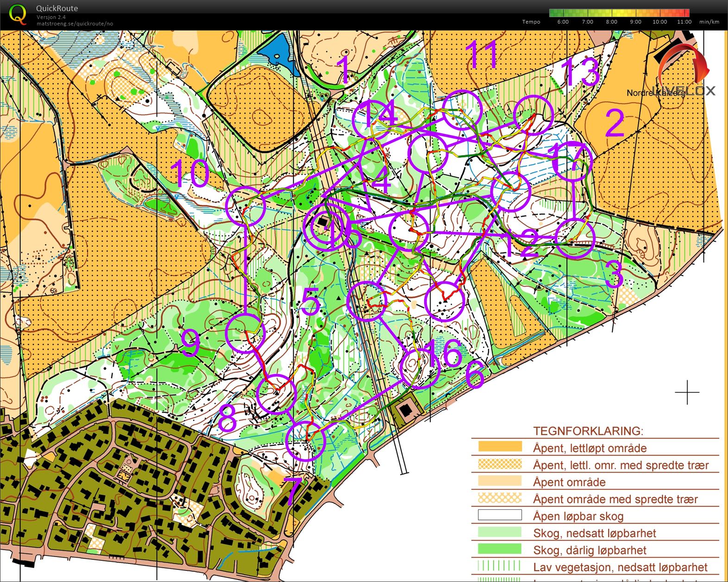The width and height of the screenshot is (728, 582).
Task: Open the matstroeng.se/quickroute/no link
Action: click(x=75, y=24)
